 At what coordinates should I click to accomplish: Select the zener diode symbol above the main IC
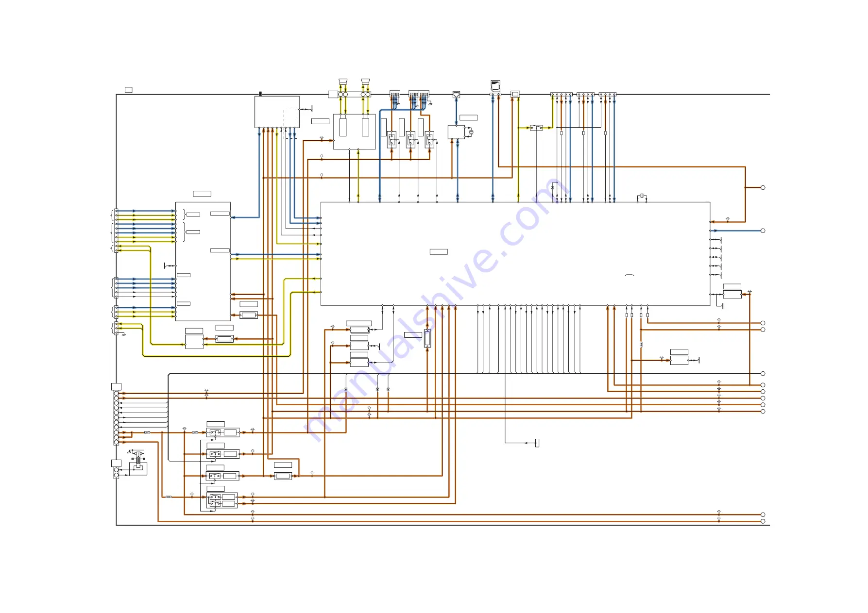point(553,187)
